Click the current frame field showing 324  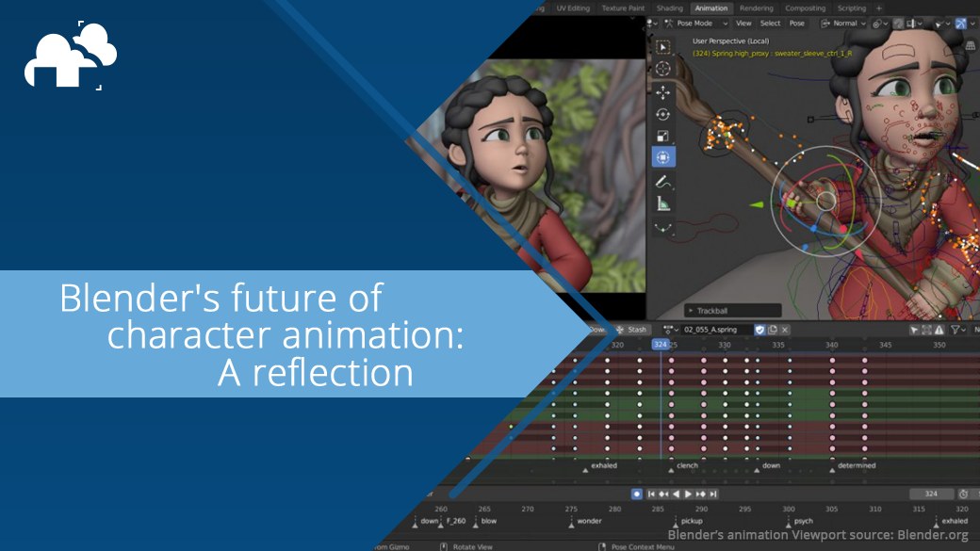click(x=930, y=494)
